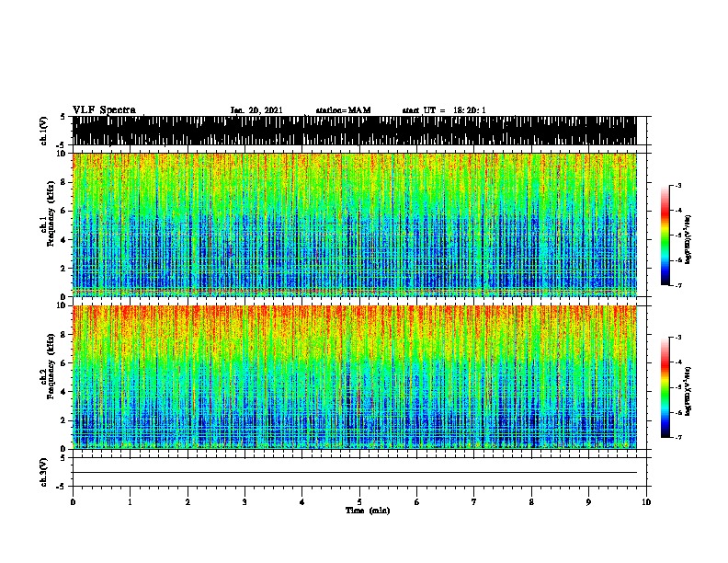728x563 pixels.
Task: Click the ch.2 frequency tick label "4"
Action: tap(64, 392)
